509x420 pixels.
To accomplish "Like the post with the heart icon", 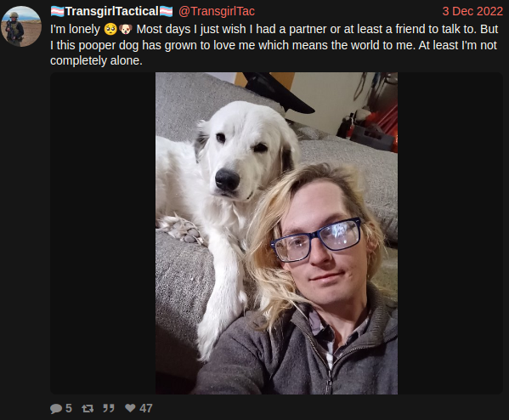I will (130, 407).
